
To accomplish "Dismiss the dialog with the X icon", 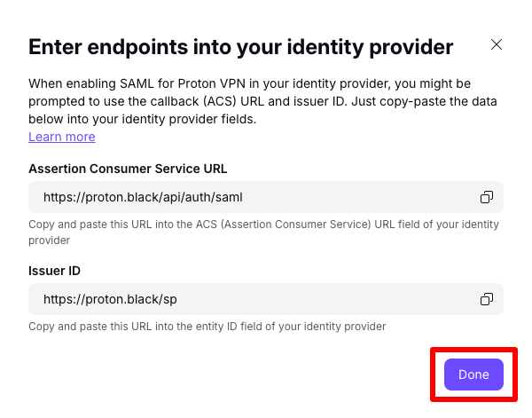I will click(x=496, y=44).
